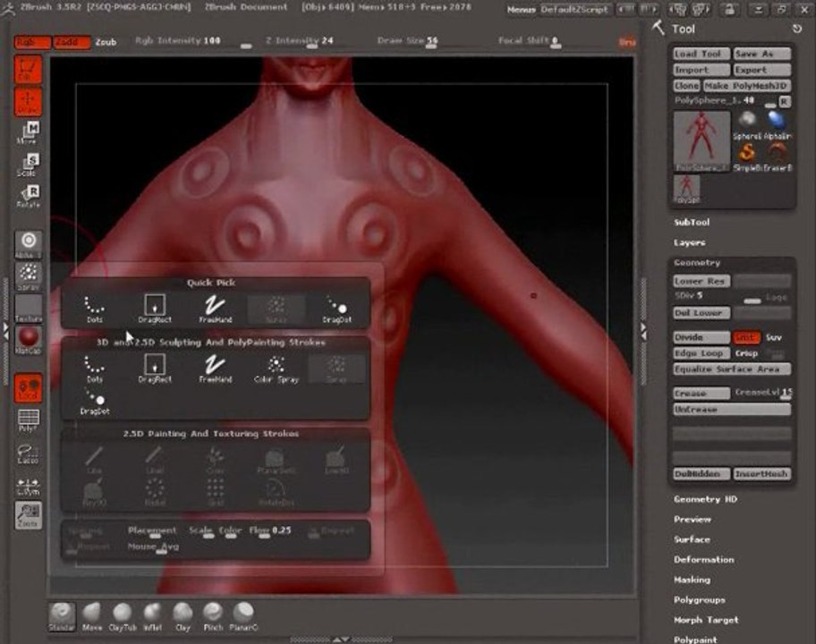Open the Menus option in title bar
816x644 pixels.
(x=522, y=9)
